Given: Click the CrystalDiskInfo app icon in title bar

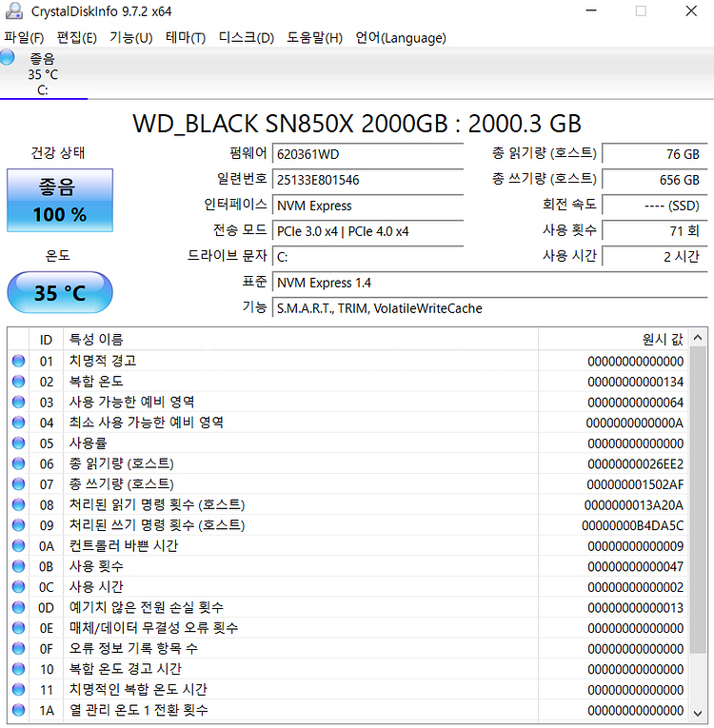Looking at the screenshot, I should pyautogui.click(x=13, y=11).
